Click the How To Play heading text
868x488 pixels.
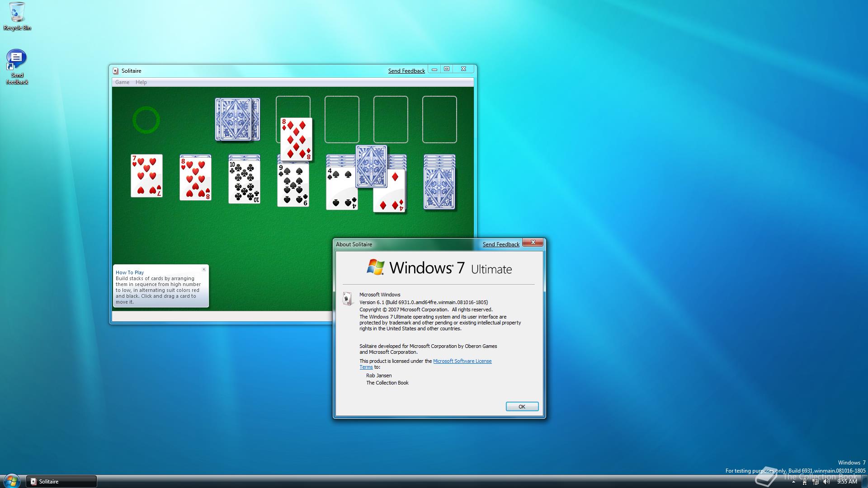pyautogui.click(x=130, y=272)
